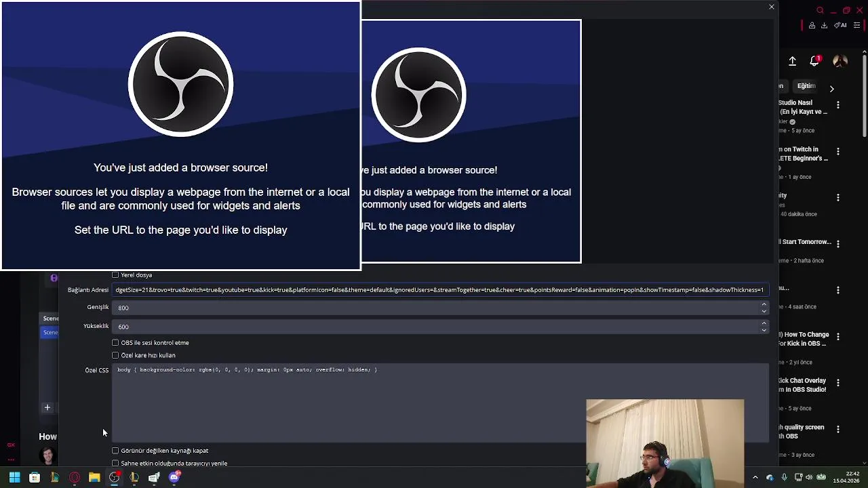This screenshot has width=868, height=488.
Task: Open options for 'Start Tomorrow' video
Action: [x=838, y=244]
